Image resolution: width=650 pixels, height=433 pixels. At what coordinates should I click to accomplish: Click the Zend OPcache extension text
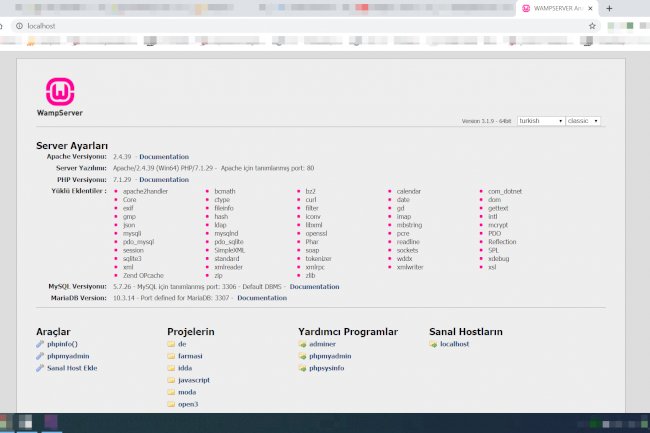coord(143,275)
